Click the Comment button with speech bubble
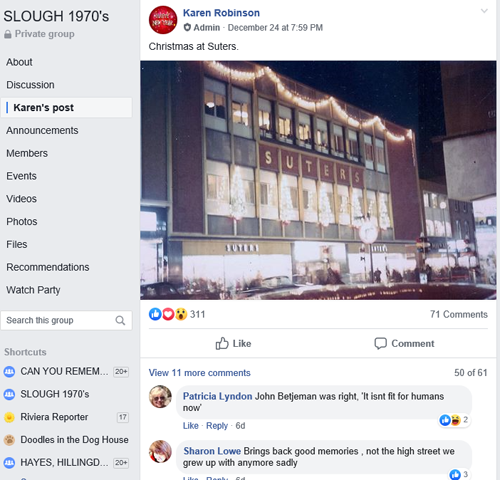This screenshot has height=480, width=500. 404,343
